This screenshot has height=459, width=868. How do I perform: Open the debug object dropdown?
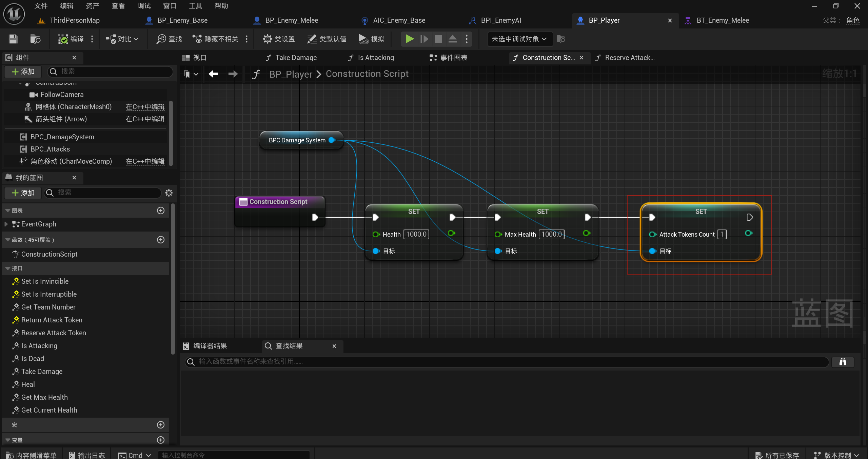pos(519,39)
